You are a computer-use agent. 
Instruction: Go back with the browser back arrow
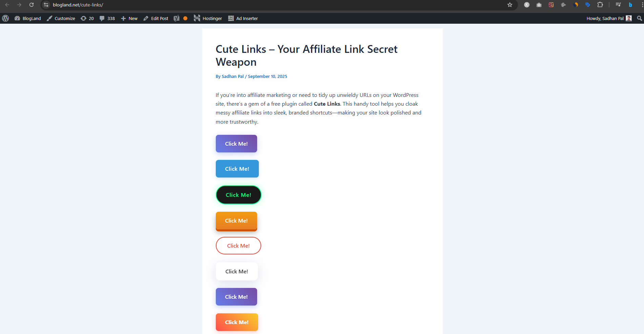pyautogui.click(x=7, y=5)
